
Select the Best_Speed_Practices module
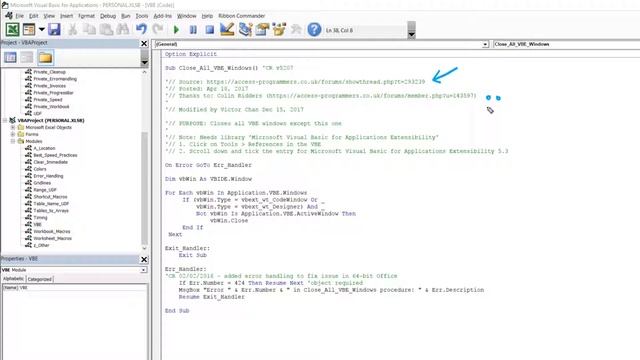click(x=55, y=155)
